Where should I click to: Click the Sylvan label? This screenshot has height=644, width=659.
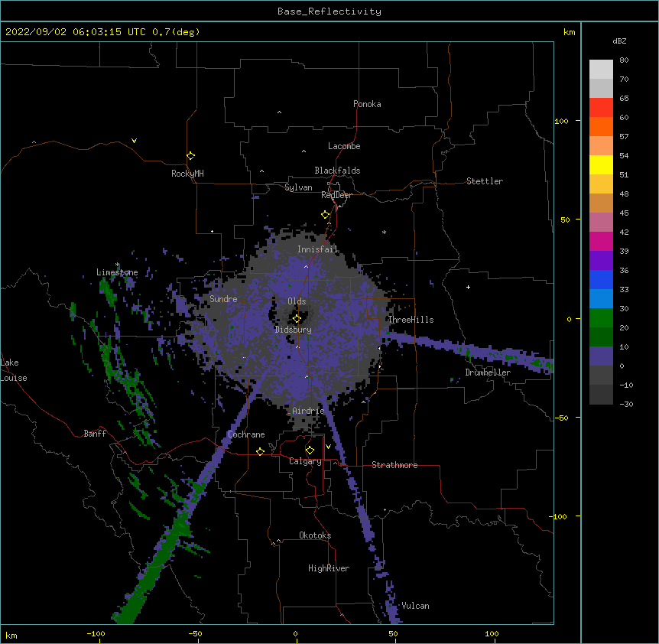tap(298, 187)
